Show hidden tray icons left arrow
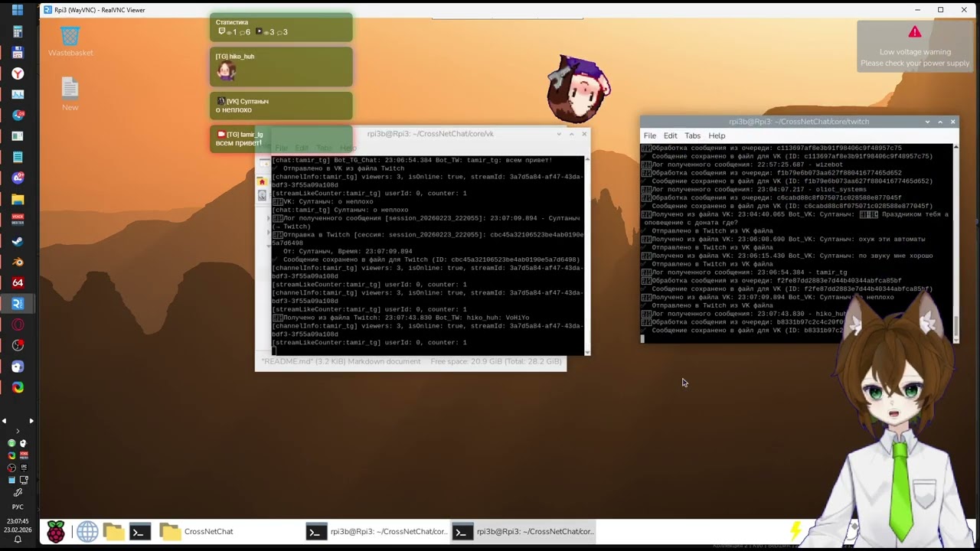This screenshot has width=980, height=551. click(5, 421)
